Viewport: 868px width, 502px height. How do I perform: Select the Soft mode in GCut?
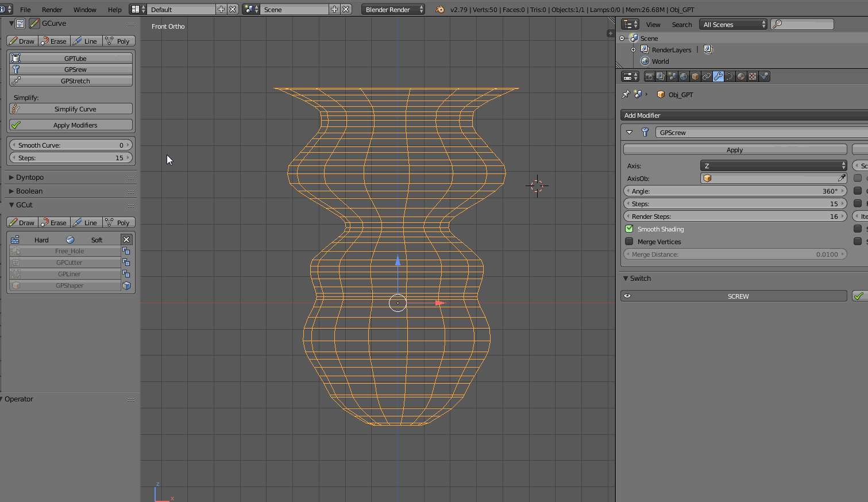[x=97, y=240]
